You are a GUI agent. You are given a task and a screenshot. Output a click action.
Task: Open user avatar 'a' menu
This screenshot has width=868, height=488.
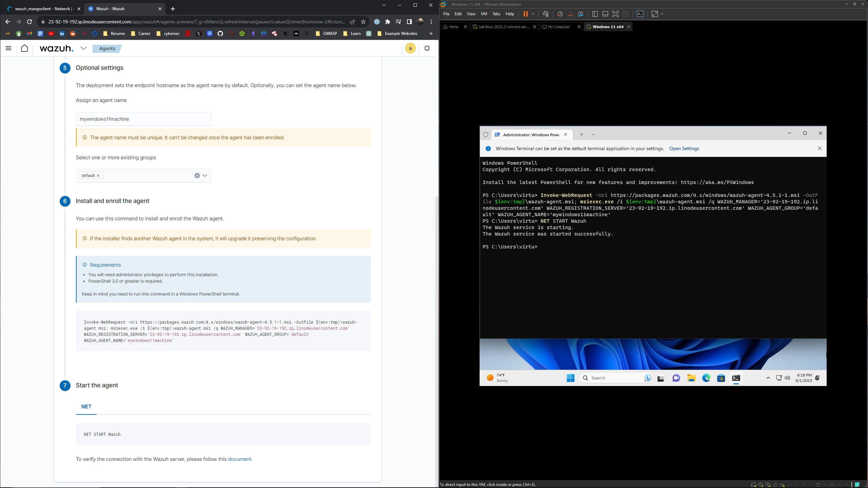pos(410,48)
